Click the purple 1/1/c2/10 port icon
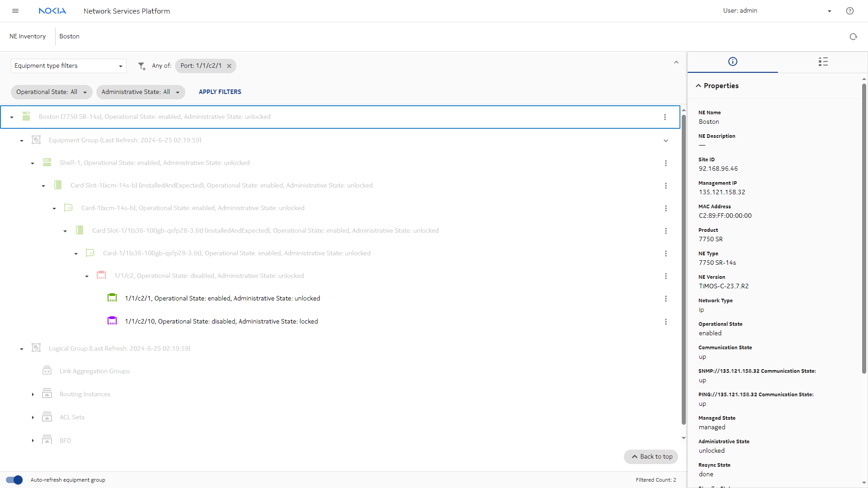The image size is (868, 488). click(x=112, y=321)
